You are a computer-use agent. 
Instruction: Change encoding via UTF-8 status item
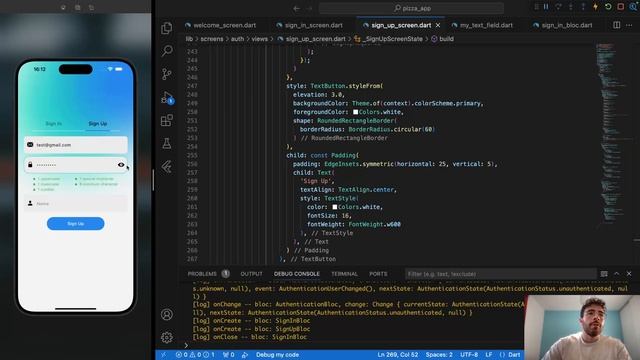pyautogui.click(x=469, y=355)
